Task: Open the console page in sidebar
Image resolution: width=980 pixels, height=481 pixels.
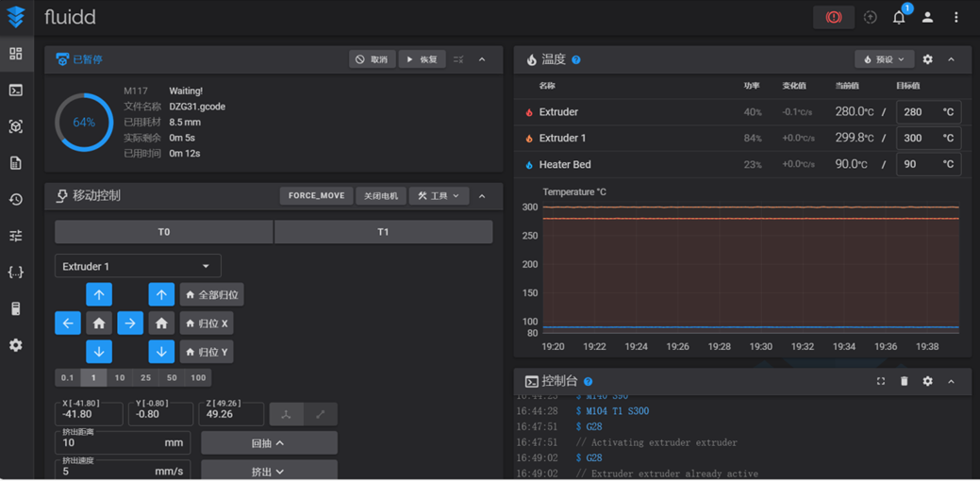Action: click(16, 91)
